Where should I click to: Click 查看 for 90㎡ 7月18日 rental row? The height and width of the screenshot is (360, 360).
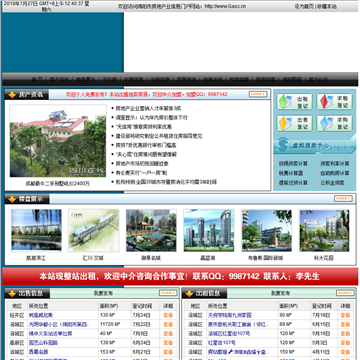(x=345, y=315)
